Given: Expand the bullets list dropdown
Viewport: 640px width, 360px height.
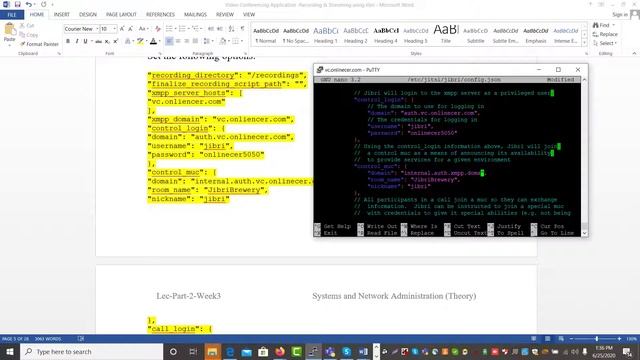Looking at the screenshot, I should pyautogui.click(x=175, y=29).
